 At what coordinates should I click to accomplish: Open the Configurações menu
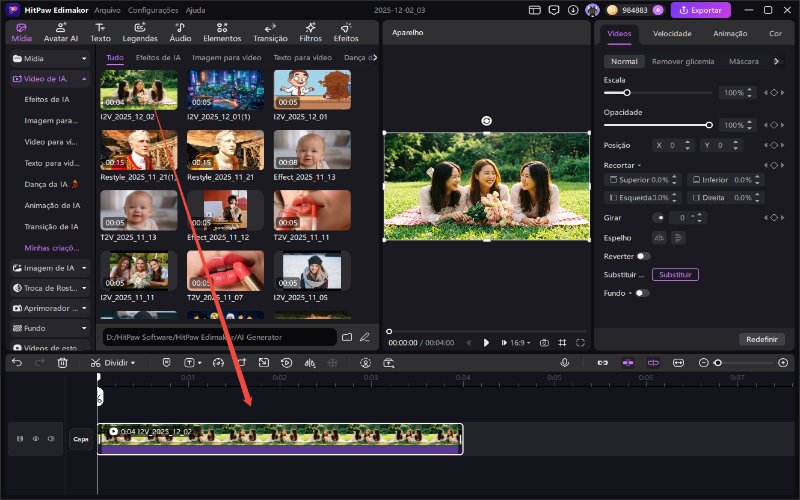(x=153, y=10)
